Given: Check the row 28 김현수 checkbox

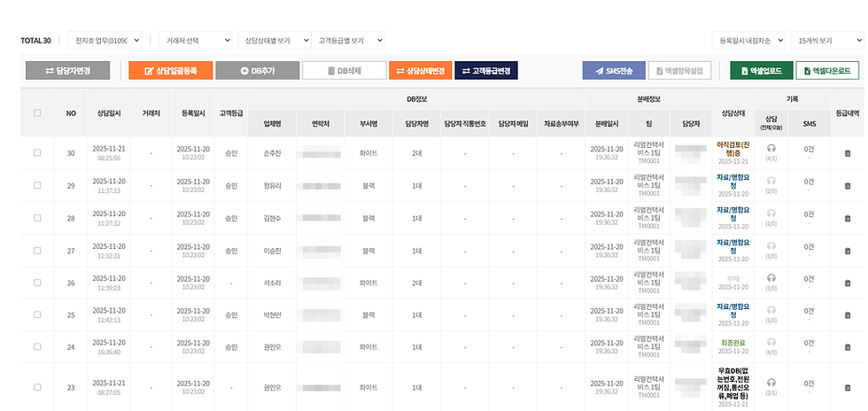Looking at the screenshot, I should point(37,218).
